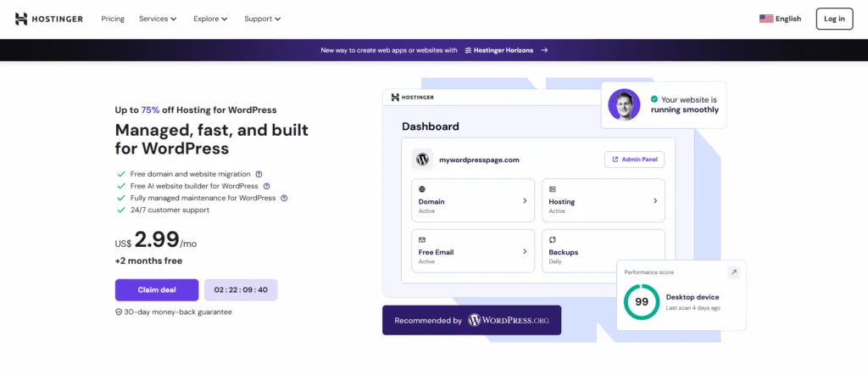The image size is (868, 376).
Task: Click the Hosting server icon
Action: [552, 189]
